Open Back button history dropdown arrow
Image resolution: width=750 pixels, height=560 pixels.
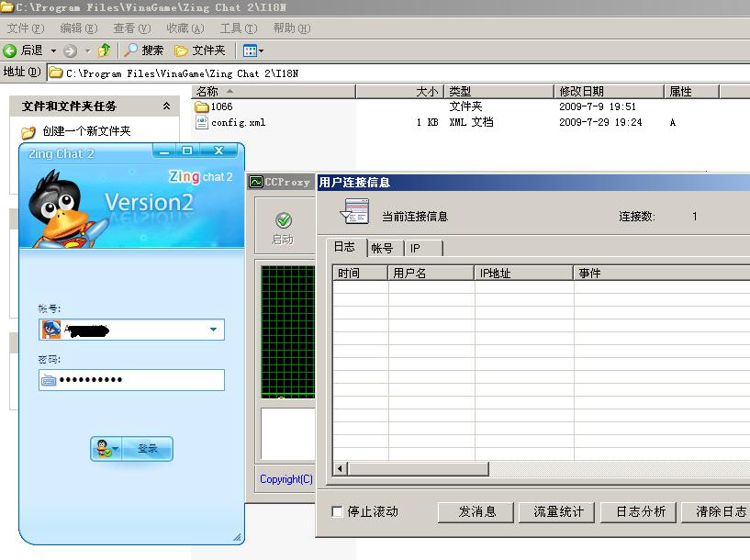tap(53, 50)
